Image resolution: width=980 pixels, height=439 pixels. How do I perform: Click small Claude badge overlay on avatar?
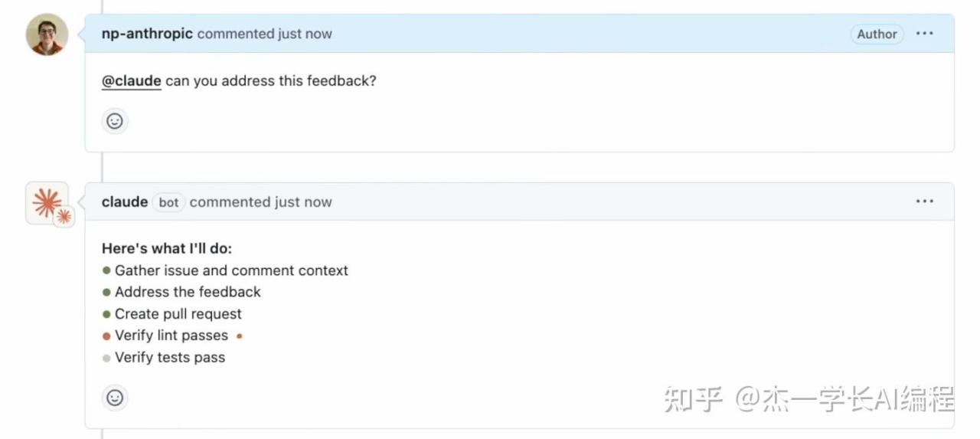(64, 217)
